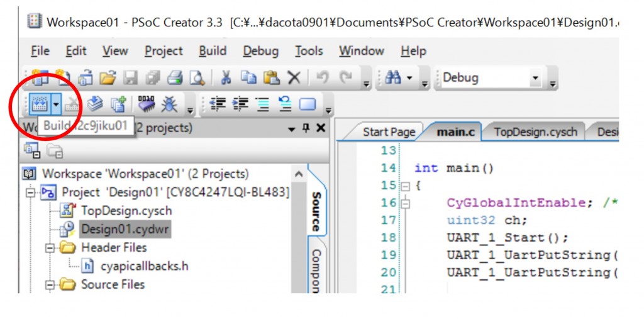Open the Window menu

[x=362, y=51]
